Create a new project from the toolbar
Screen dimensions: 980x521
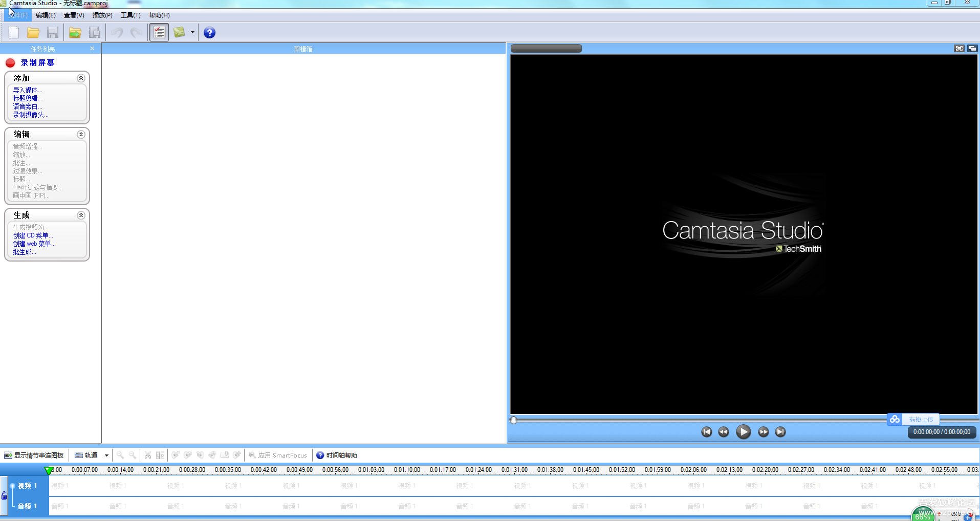(x=14, y=33)
